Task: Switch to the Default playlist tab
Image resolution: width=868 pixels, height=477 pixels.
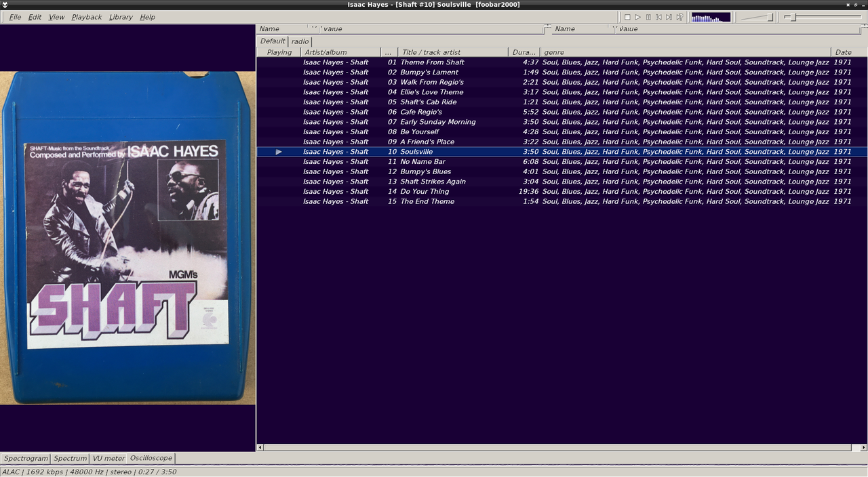Action: pos(273,41)
